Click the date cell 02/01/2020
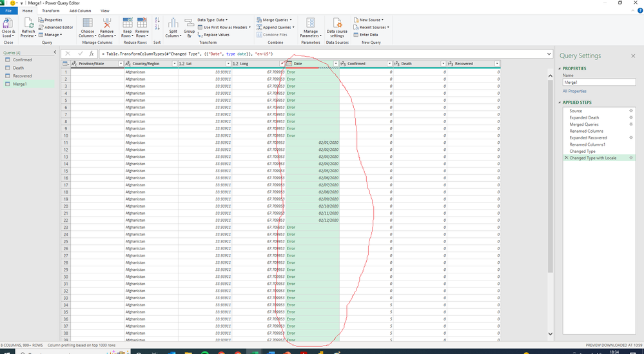This screenshot has width=644, height=354. coord(313,143)
